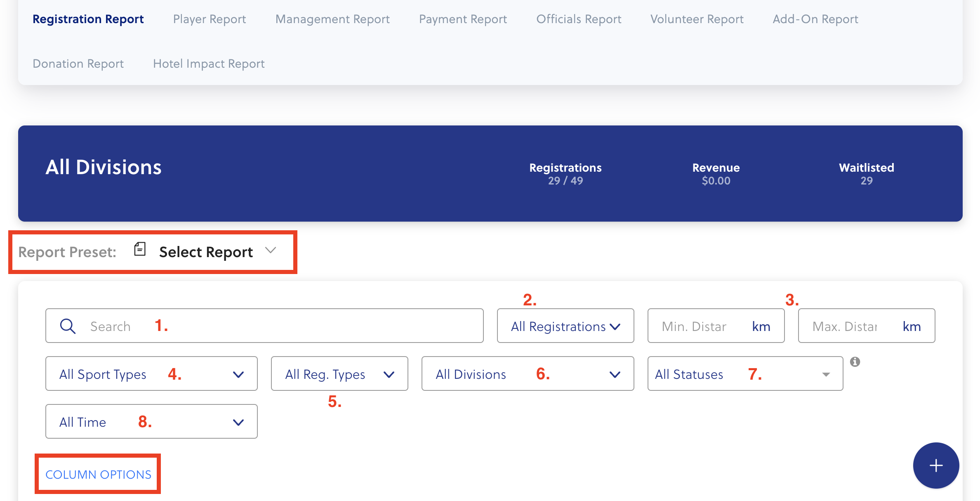Open the All Registrations dropdown
This screenshot has height=501, width=980.
pyautogui.click(x=565, y=326)
